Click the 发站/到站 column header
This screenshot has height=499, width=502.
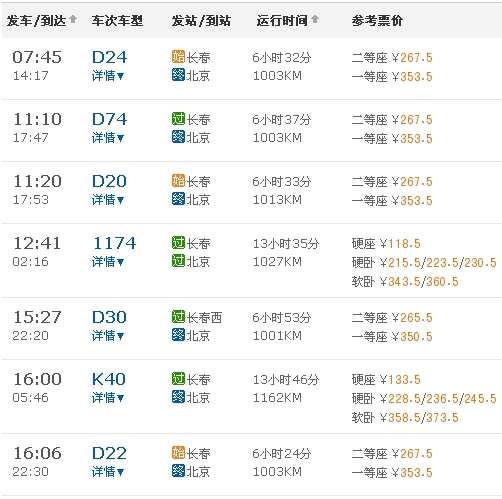tap(201, 21)
